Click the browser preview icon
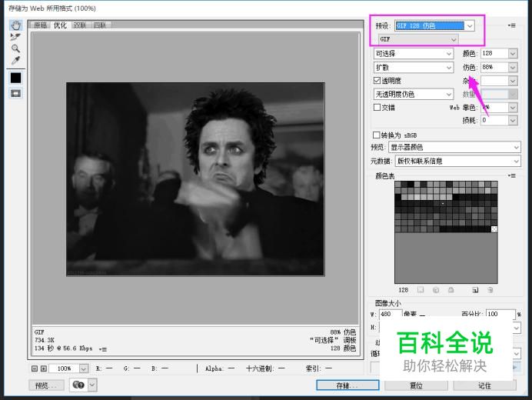The height and width of the screenshot is (400, 532). [x=78, y=385]
